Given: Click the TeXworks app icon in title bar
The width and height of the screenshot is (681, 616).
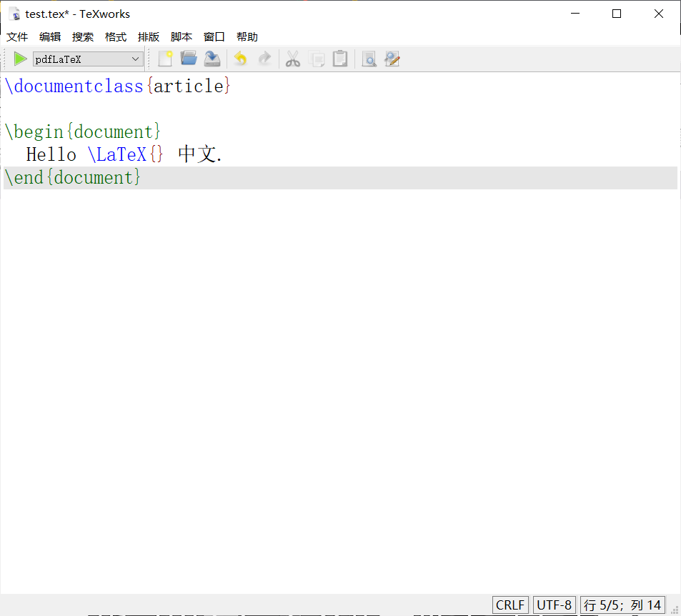Looking at the screenshot, I should tap(15, 14).
